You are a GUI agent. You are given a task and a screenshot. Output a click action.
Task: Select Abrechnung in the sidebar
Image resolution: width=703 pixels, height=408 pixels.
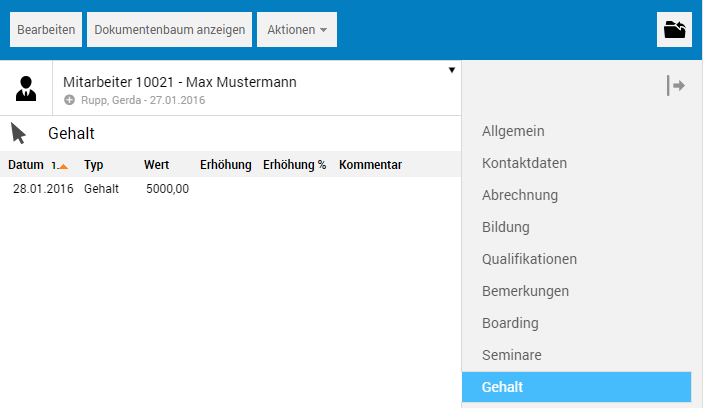[520, 195]
